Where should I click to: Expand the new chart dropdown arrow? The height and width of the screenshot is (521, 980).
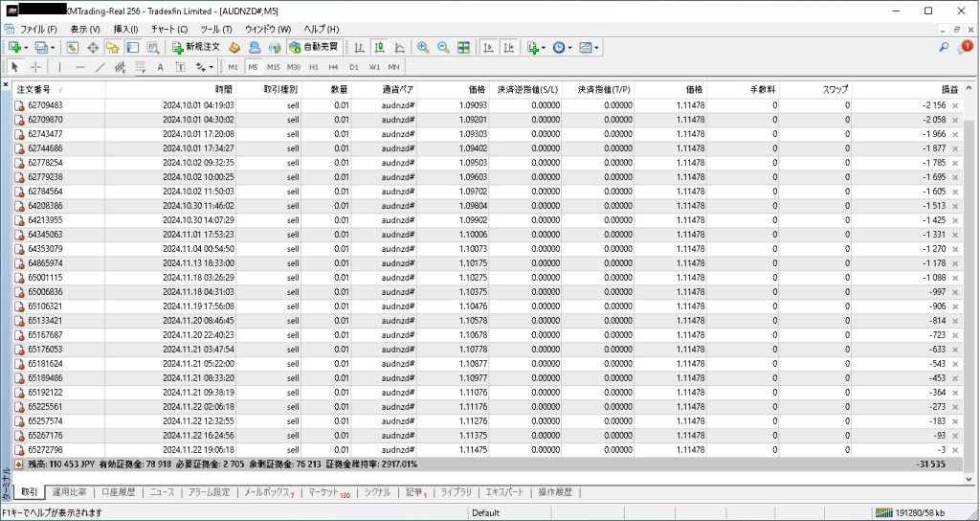[x=27, y=47]
